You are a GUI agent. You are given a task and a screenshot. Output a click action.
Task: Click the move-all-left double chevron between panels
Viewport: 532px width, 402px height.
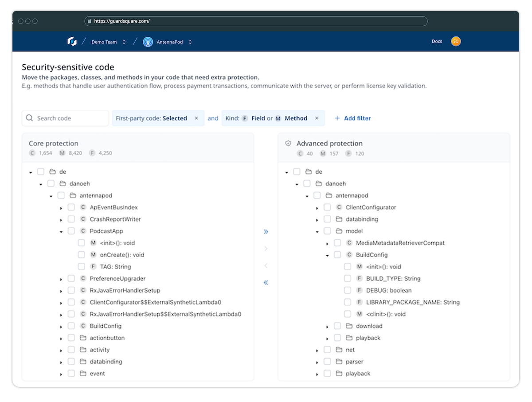pyautogui.click(x=266, y=282)
